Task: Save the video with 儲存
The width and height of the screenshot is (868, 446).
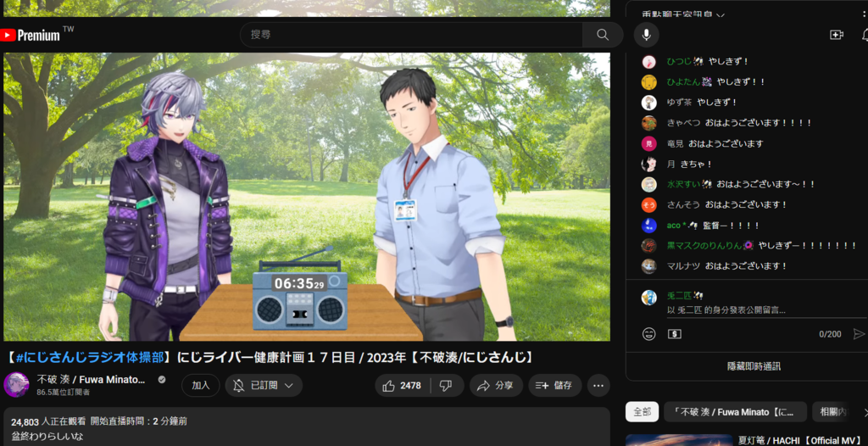Action: pyautogui.click(x=554, y=386)
